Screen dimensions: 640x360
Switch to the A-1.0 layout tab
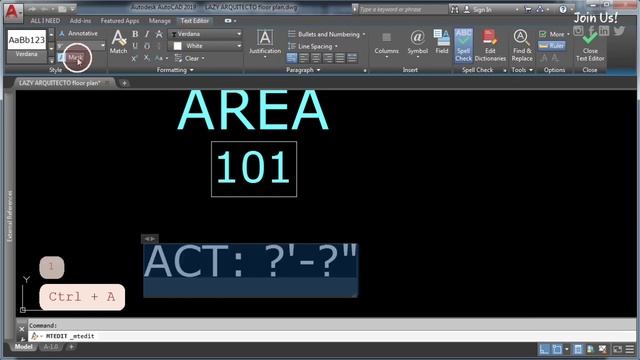coord(51,347)
